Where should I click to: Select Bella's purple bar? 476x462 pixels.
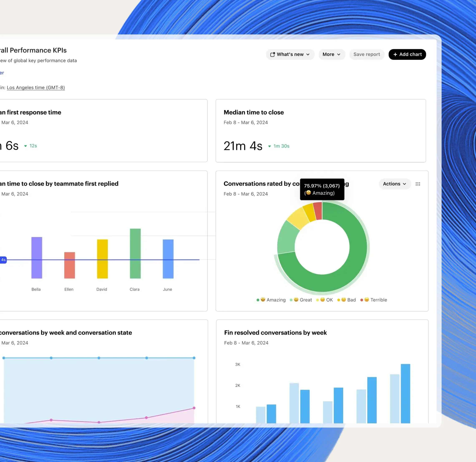point(37,258)
